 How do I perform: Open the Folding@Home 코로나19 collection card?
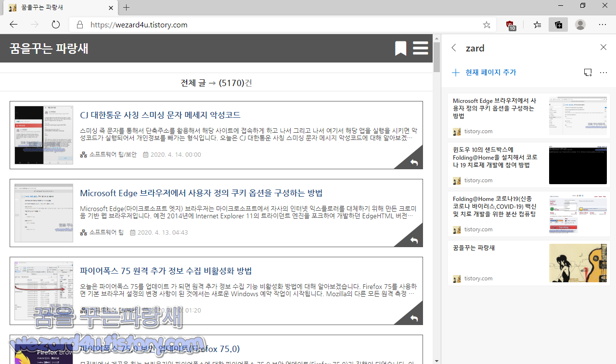tap(528, 214)
